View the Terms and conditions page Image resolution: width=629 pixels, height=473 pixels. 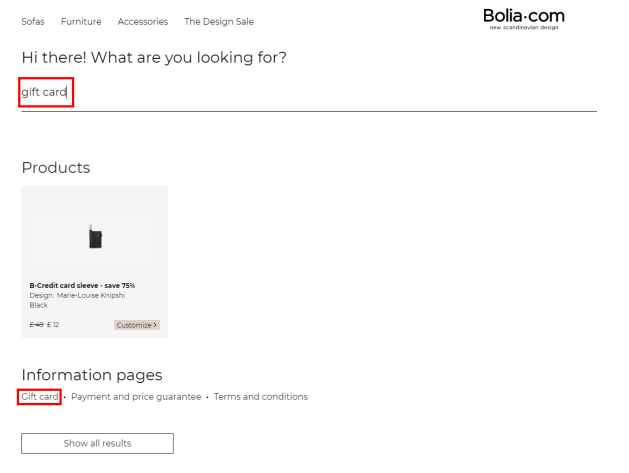click(x=261, y=397)
